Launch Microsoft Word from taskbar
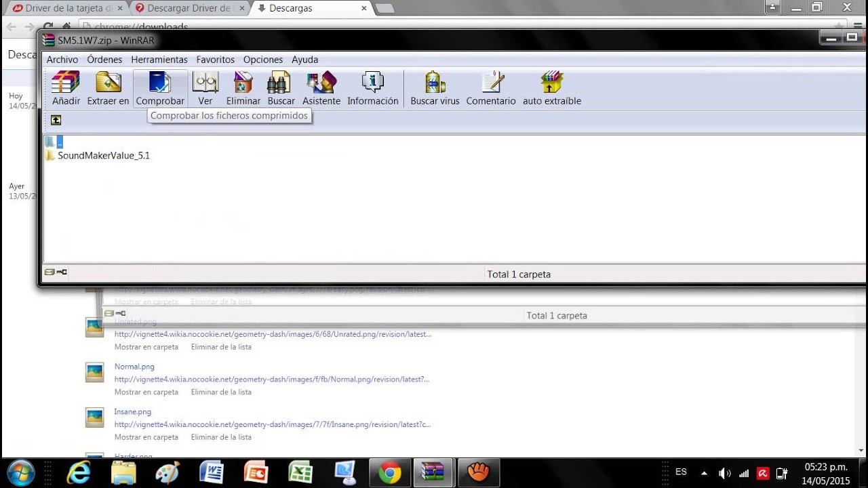Image resolution: width=868 pixels, height=488 pixels. [212, 472]
